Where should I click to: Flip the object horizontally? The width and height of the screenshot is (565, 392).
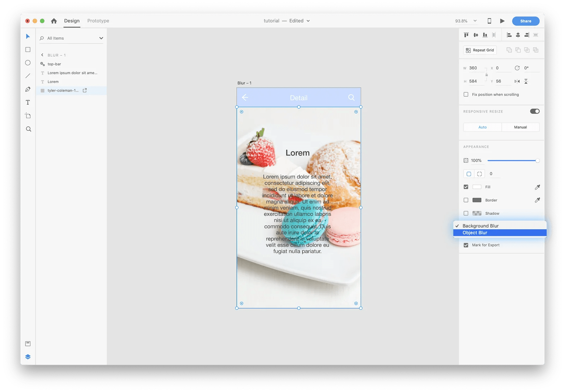coord(517,81)
